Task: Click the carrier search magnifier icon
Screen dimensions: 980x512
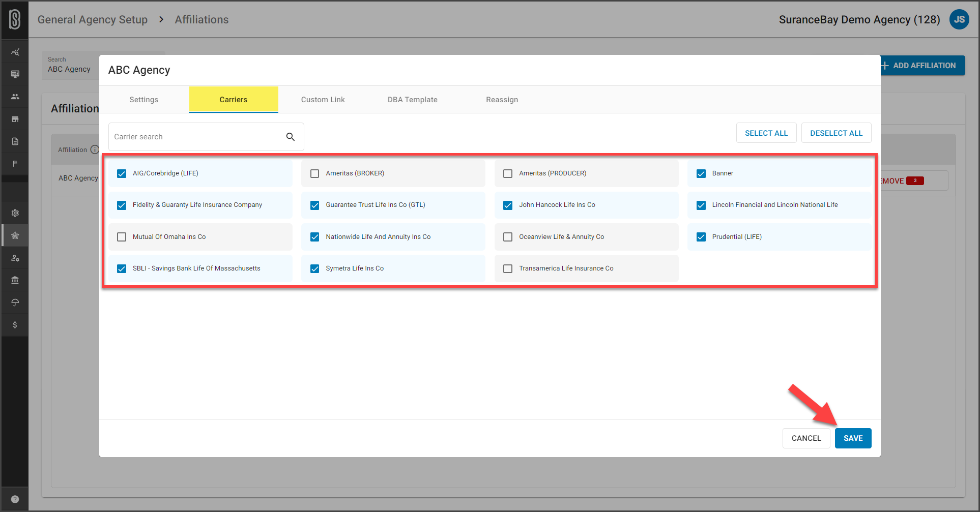Action: (291, 137)
